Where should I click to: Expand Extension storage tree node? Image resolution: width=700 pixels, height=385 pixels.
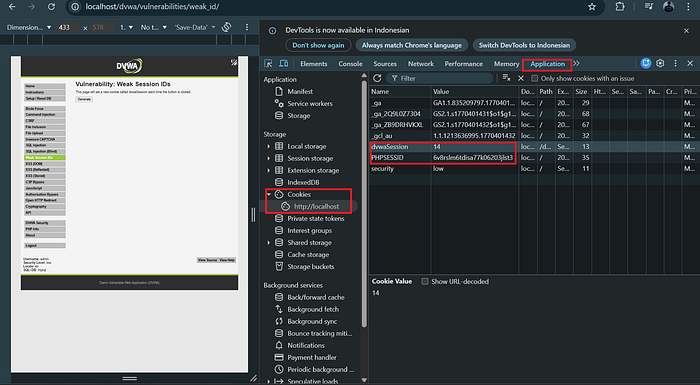[268, 170]
